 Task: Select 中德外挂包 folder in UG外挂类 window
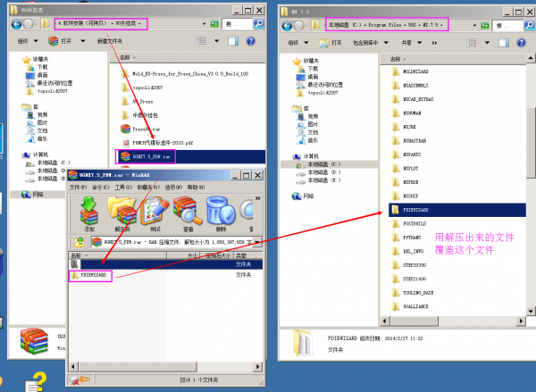(145, 115)
